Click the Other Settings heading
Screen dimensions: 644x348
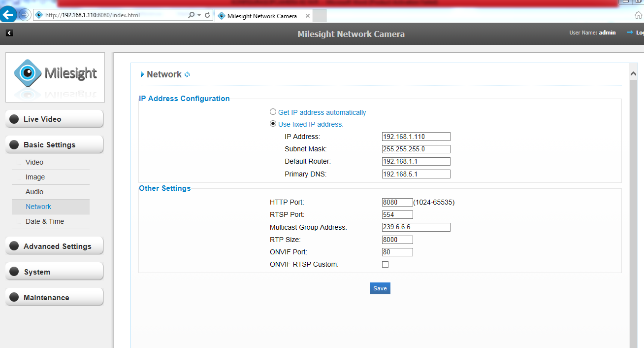tap(164, 188)
